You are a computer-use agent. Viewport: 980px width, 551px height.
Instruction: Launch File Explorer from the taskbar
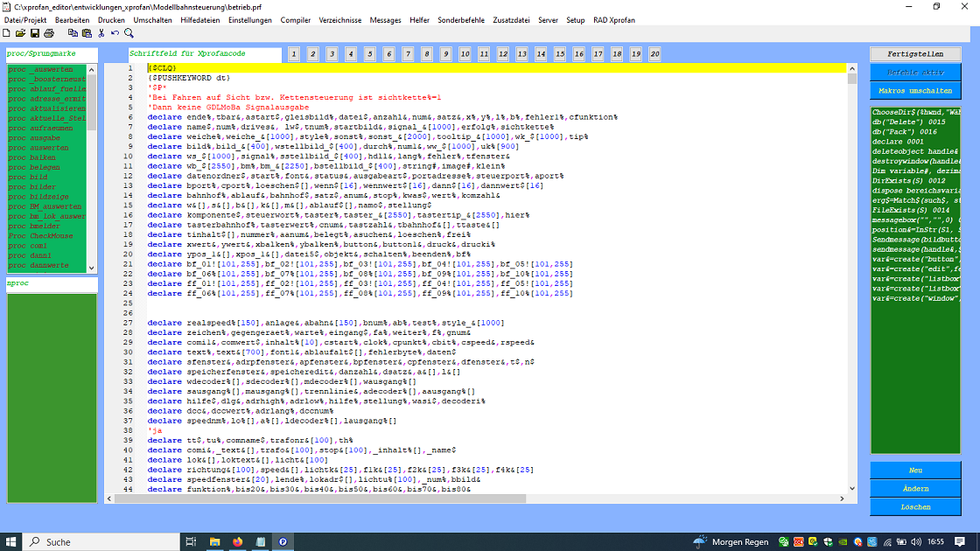point(214,541)
